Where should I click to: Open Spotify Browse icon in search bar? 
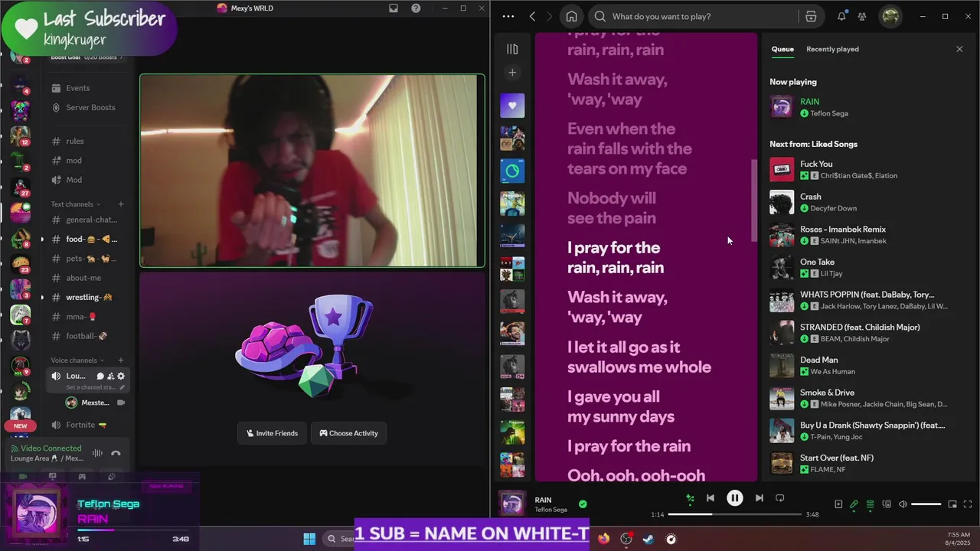(811, 16)
